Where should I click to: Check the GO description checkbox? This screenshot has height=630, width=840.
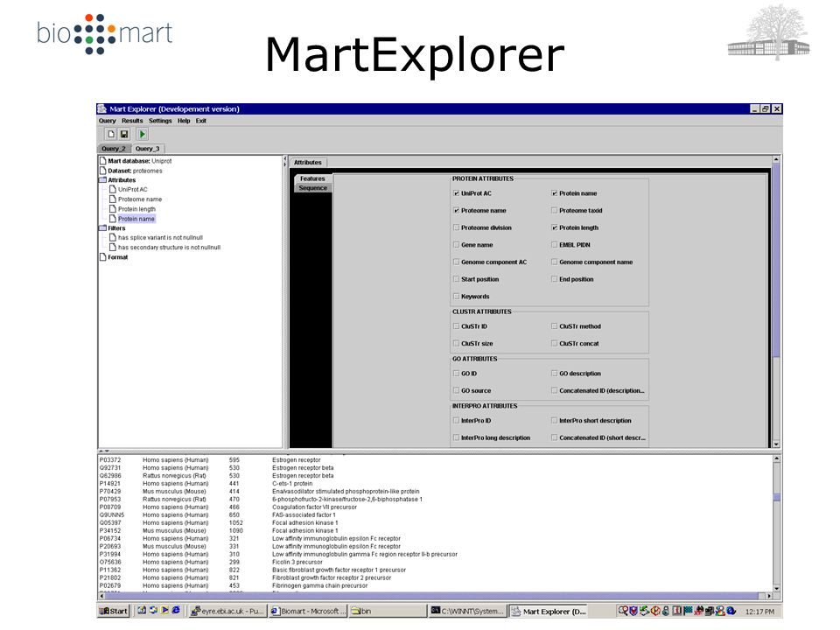click(x=555, y=374)
